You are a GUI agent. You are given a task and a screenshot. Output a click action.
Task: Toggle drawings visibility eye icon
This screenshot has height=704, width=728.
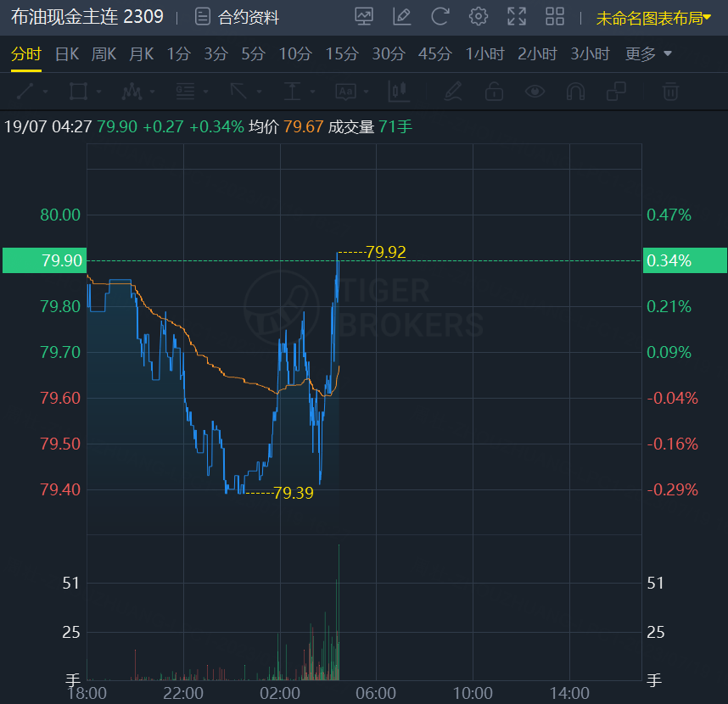coord(535,92)
